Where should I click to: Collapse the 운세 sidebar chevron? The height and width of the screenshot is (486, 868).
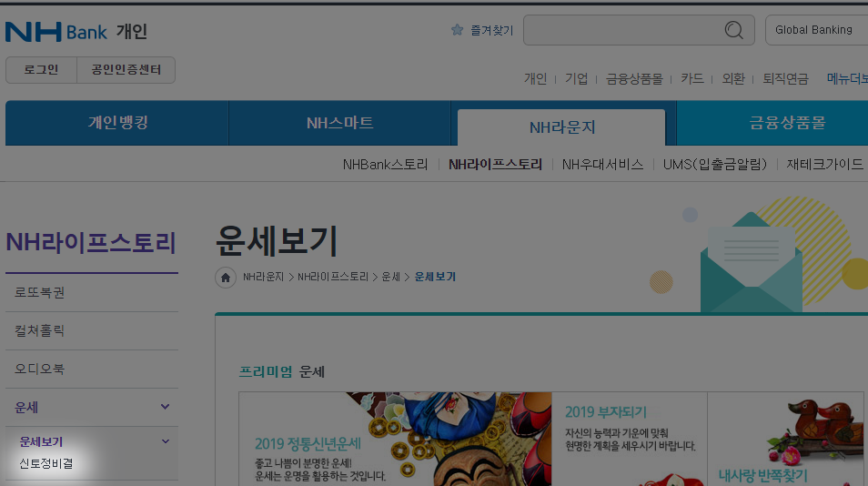(165, 407)
